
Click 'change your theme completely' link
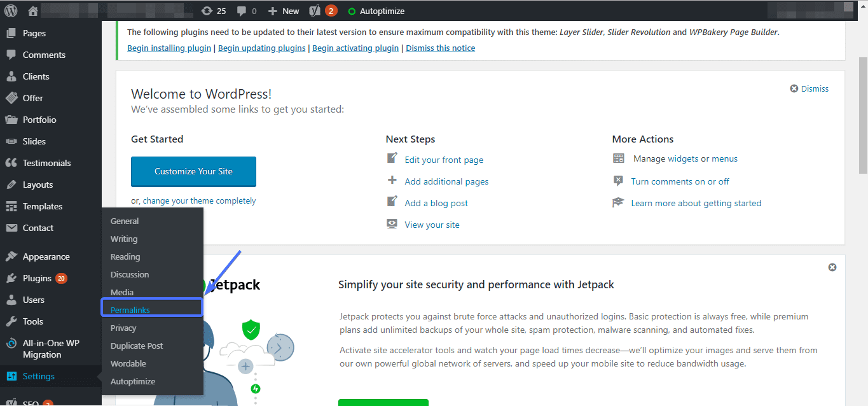(199, 200)
